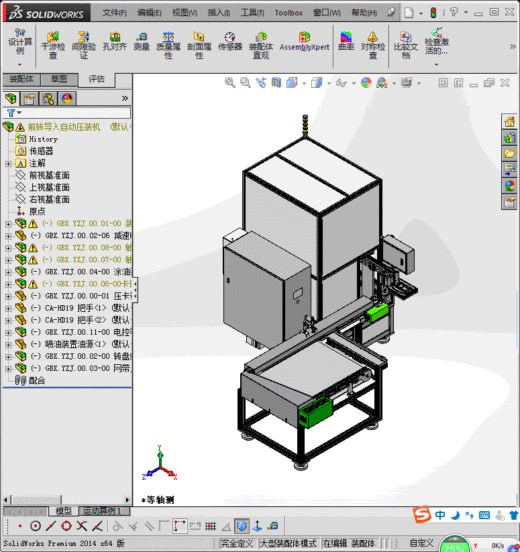Toggle the grid display icon in bottom toolbar
The width and height of the screenshot is (520, 552).
click(211, 526)
